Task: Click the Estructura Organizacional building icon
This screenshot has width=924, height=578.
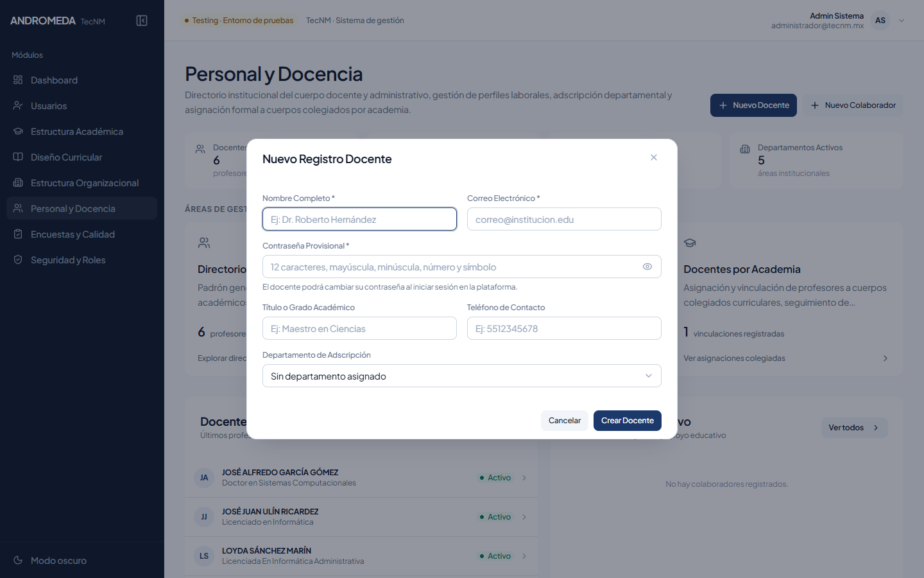Action: point(18,182)
